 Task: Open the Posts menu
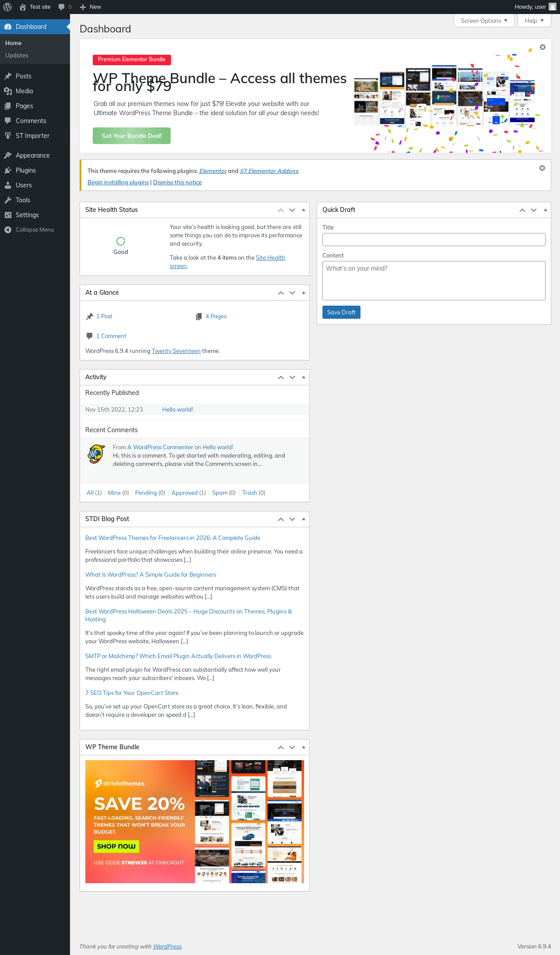pos(35,76)
